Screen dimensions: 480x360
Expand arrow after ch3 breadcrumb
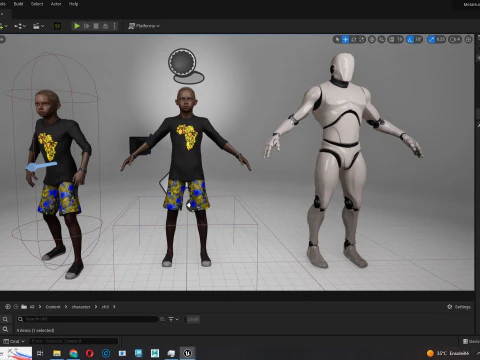[x=114, y=307]
